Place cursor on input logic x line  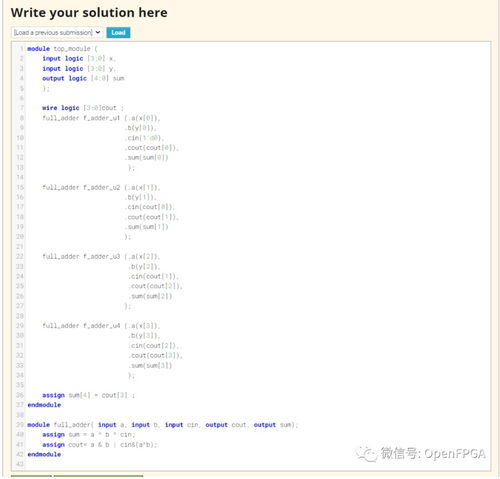pos(79,58)
